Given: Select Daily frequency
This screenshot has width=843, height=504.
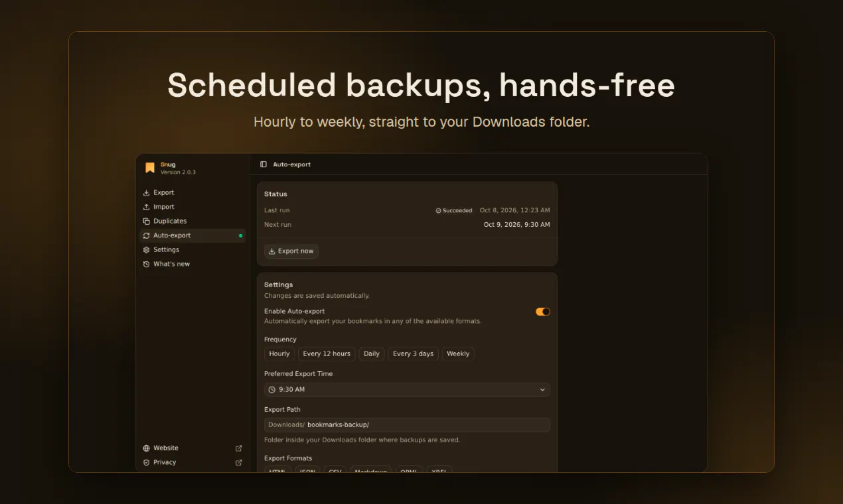Looking at the screenshot, I should coord(372,353).
